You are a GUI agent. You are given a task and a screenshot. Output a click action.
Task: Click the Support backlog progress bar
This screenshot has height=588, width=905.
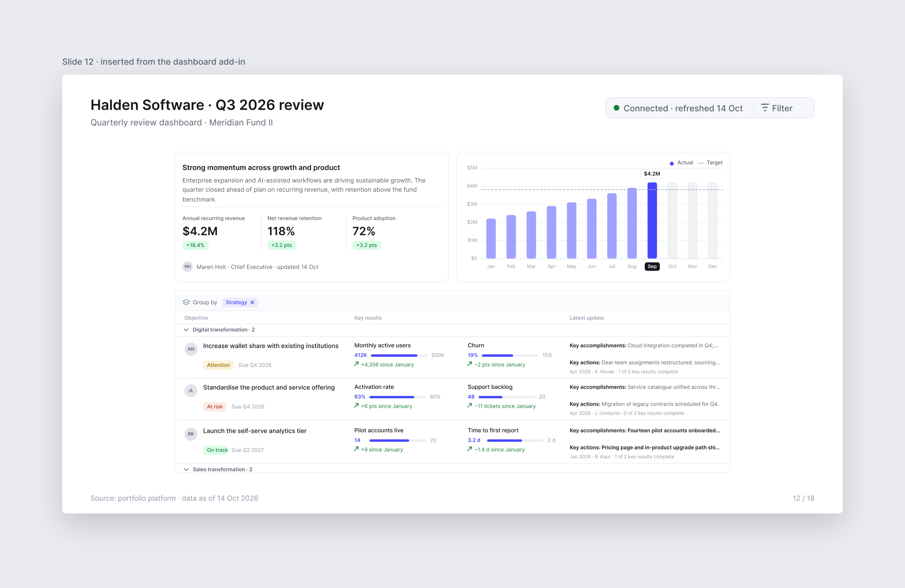tap(507, 397)
